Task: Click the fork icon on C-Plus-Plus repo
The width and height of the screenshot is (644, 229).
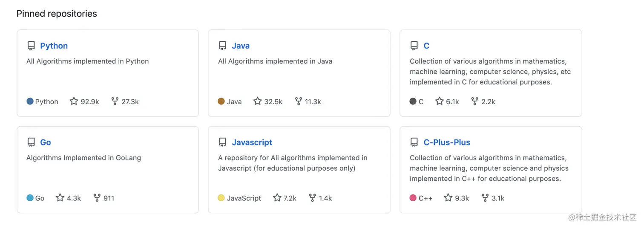Action: pos(485,198)
